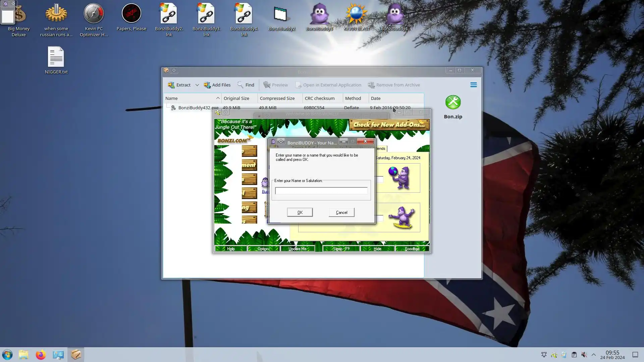
Task: Click the Find magnifier icon
Action: 240,85
